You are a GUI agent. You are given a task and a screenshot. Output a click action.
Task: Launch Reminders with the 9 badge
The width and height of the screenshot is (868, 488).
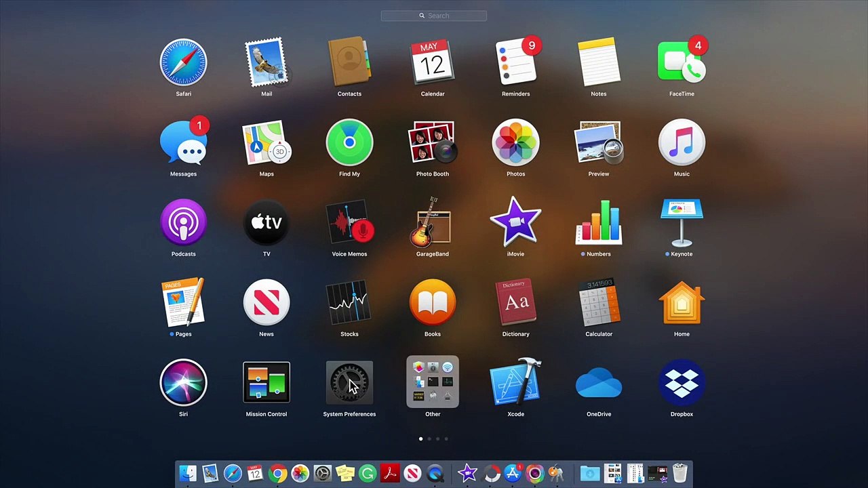click(x=515, y=62)
